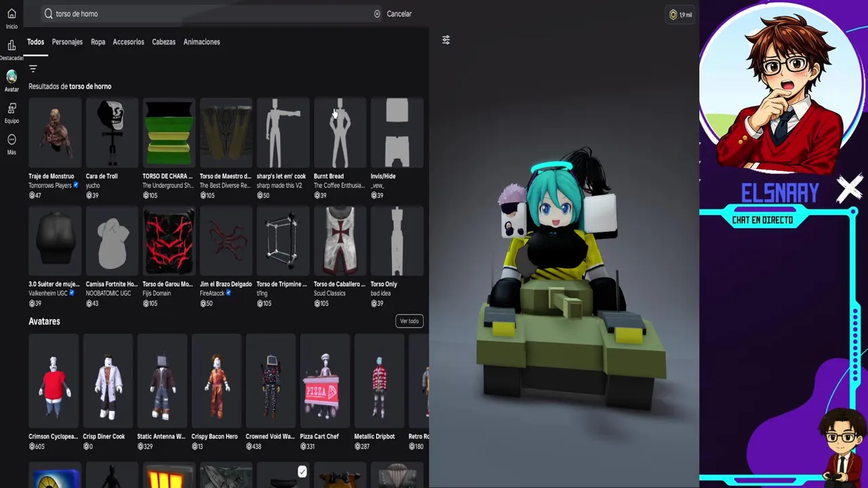Click in the search field 'torso de horno'
This screenshot has height=488, width=868.
coord(212,14)
